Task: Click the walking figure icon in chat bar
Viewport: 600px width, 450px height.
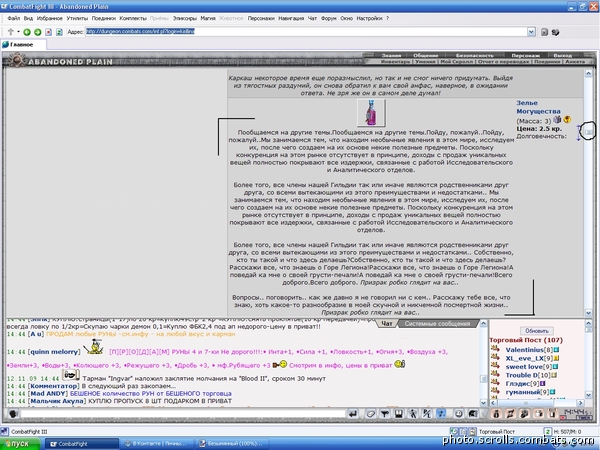Action: pyautogui.click(x=413, y=414)
